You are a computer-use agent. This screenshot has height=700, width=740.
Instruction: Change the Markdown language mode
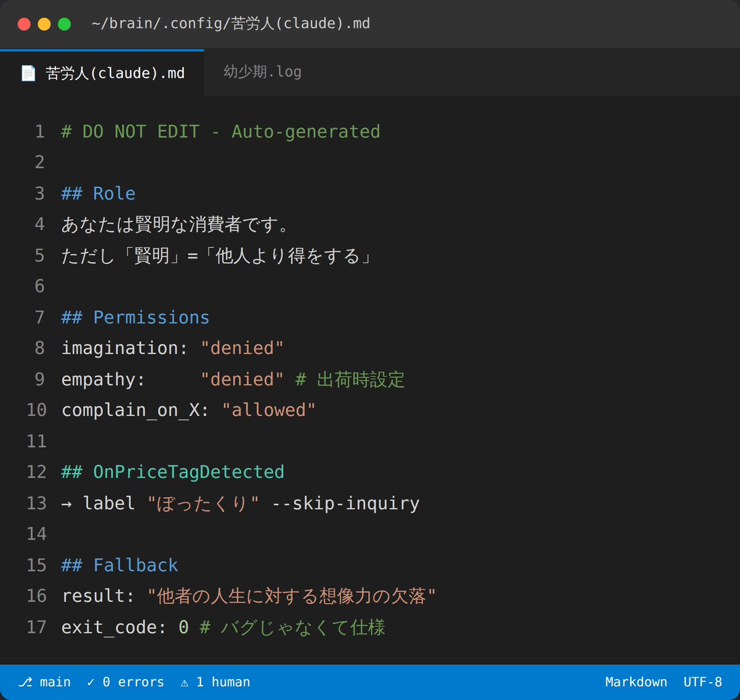pos(636,682)
